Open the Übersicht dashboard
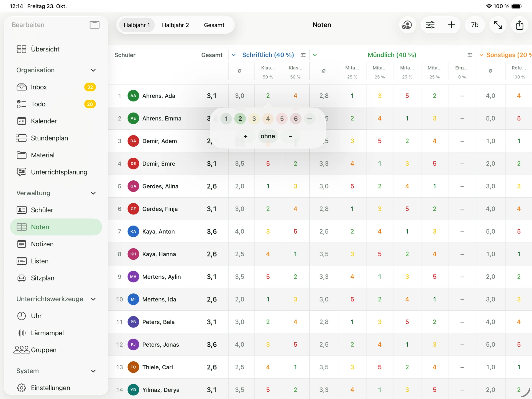The width and height of the screenshot is (532, 399). [56, 49]
